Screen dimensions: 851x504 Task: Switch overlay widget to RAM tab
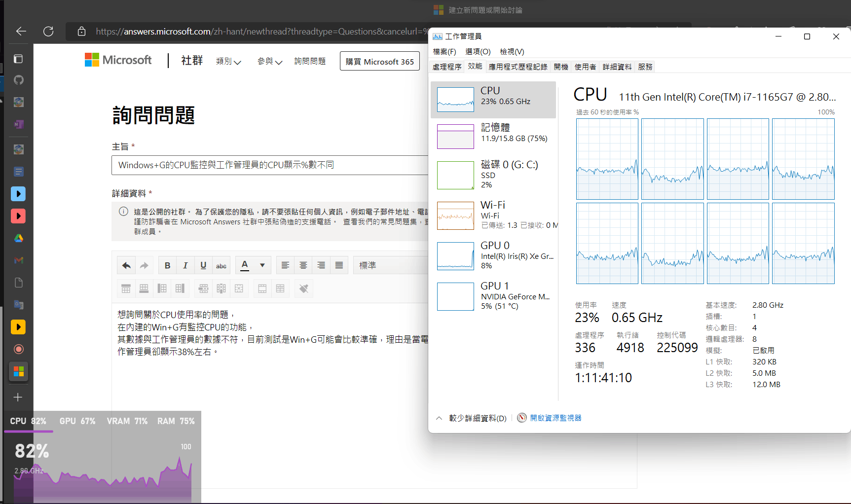pyautogui.click(x=176, y=421)
